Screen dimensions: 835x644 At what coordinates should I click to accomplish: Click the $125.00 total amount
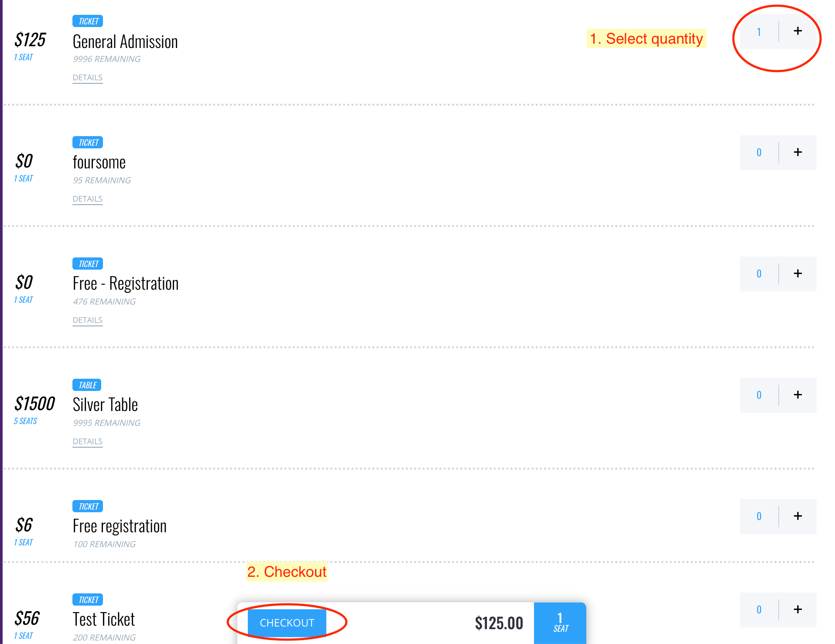coord(499,623)
